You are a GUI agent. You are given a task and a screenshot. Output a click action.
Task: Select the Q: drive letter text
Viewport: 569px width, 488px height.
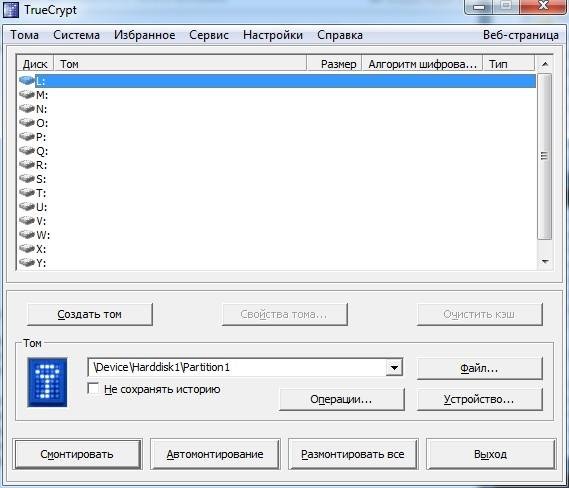click(42, 151)
